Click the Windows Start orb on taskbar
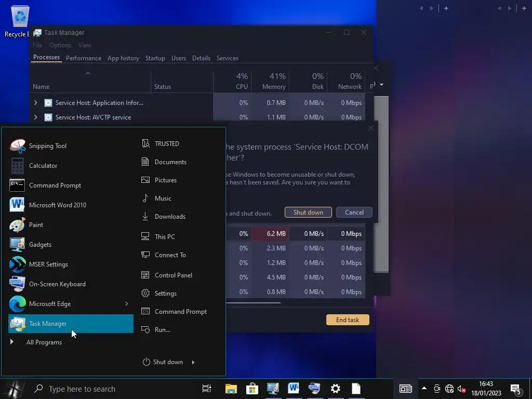 pos(15,389)
